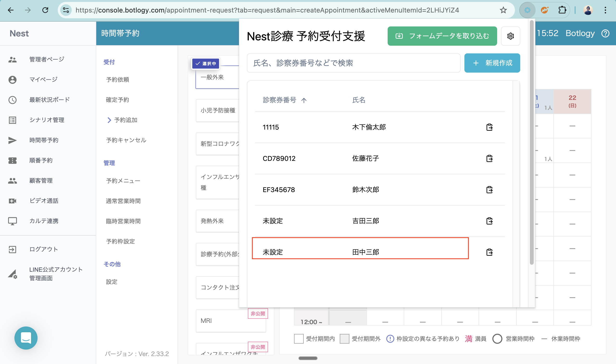616x364 pixels.
Task: Click the 新規作成 button
Action: tap(492, 63)
